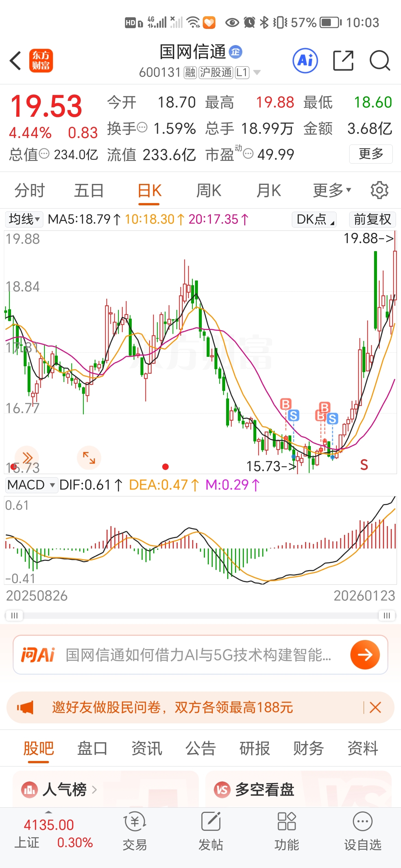401x868 pixels.
Task: Tap the L1 level tag
Action: tap(242, 72)
